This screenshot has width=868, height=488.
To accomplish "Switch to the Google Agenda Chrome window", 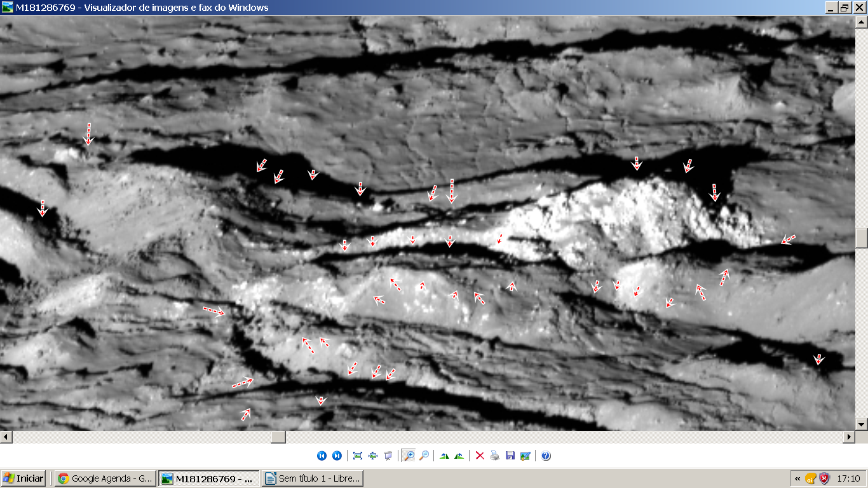I will pyautogui.click(x=105, y=478).
